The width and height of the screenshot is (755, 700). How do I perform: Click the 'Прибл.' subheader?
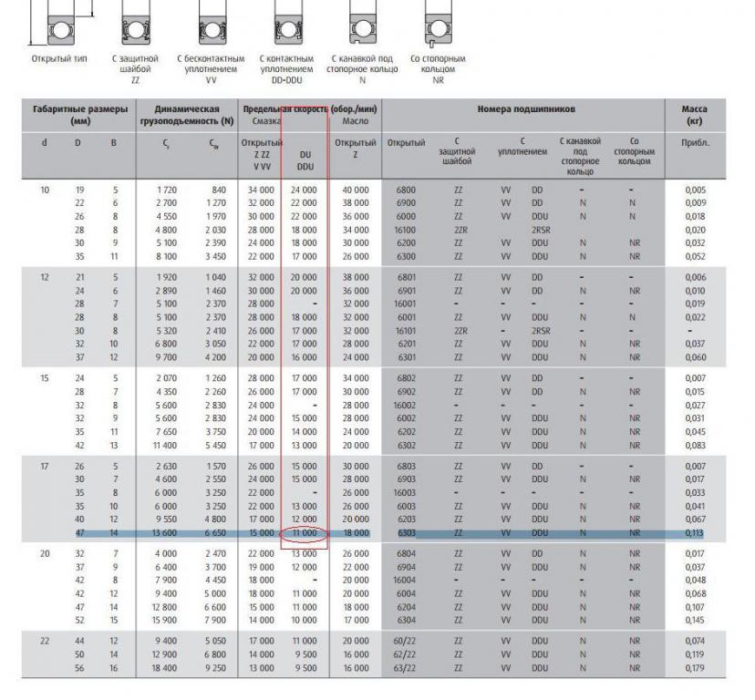695,143
